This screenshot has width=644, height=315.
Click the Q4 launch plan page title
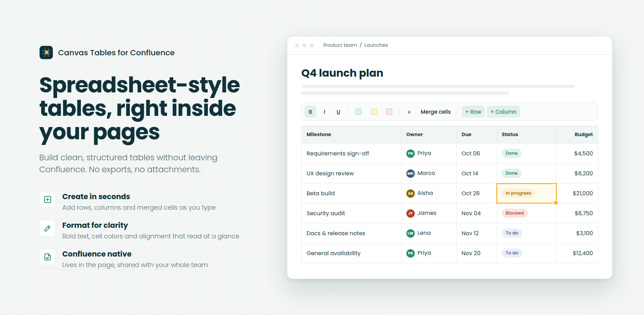coord(342,73)
